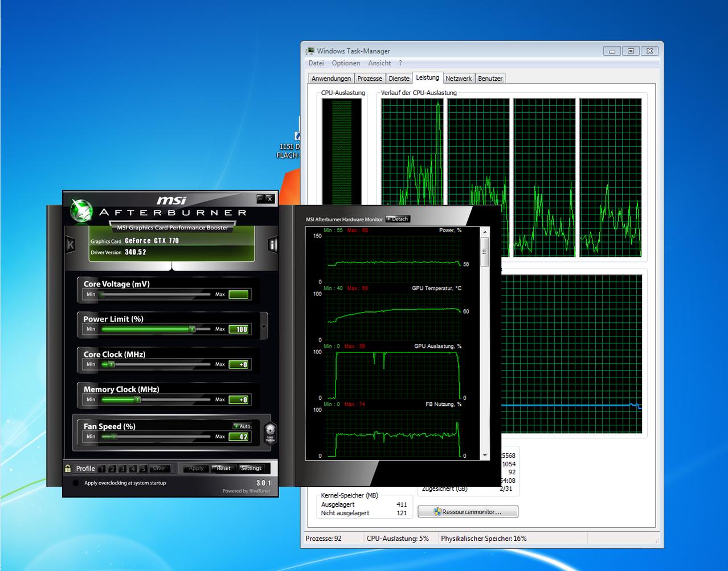The image size is (728, 571).
Task: Reset Afterburner settings to defaults
Action: [223, 468]
